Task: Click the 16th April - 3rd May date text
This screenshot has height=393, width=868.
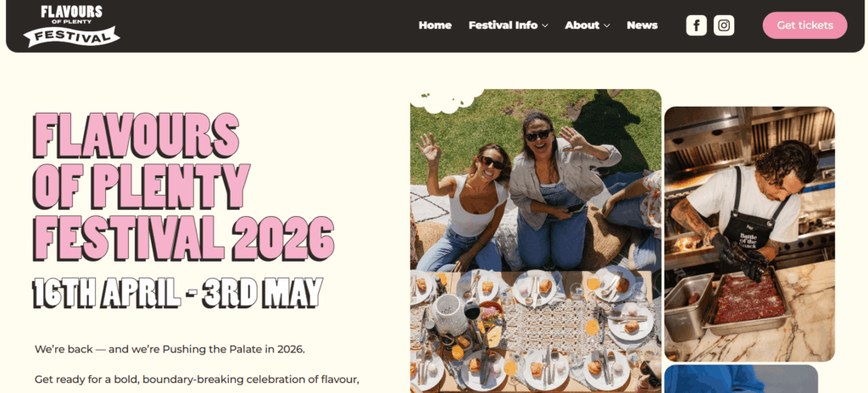Action: point(178,292)
